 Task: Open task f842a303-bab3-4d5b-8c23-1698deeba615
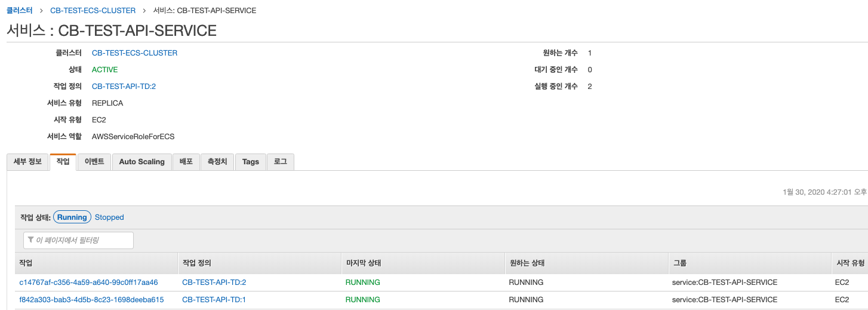91,300
